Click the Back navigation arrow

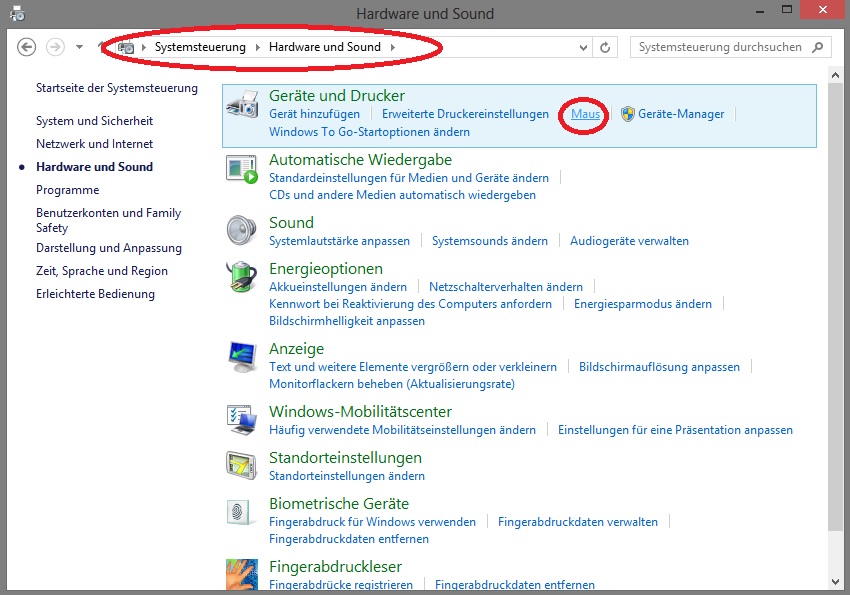[x=26, y=47]
